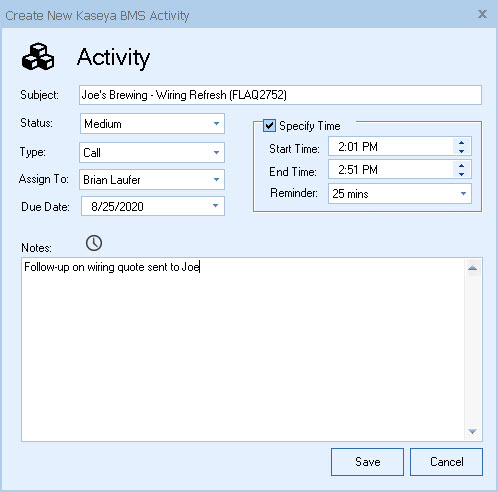Click the Start Time label
Screen dimensions: 498x492
click(294, 149)
